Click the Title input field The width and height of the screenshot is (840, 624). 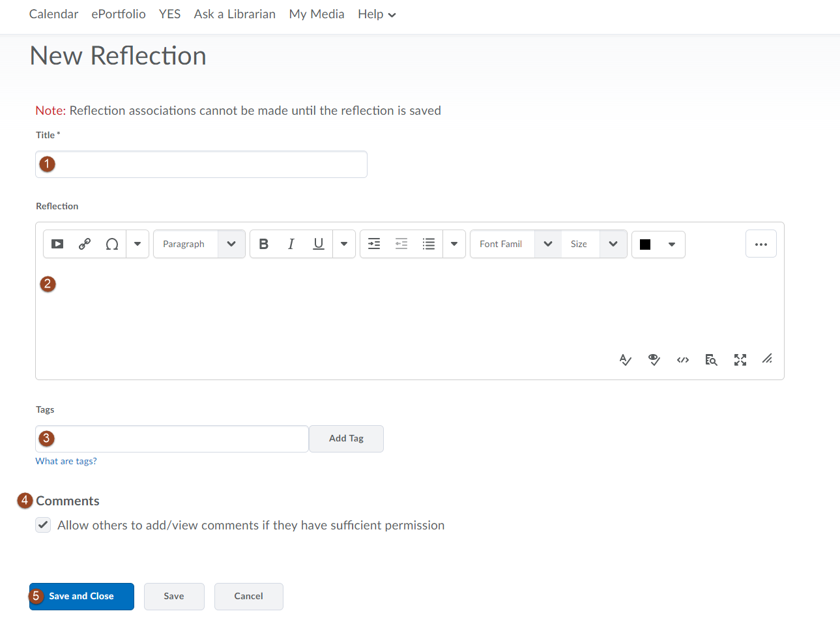(x=201, y=164)
